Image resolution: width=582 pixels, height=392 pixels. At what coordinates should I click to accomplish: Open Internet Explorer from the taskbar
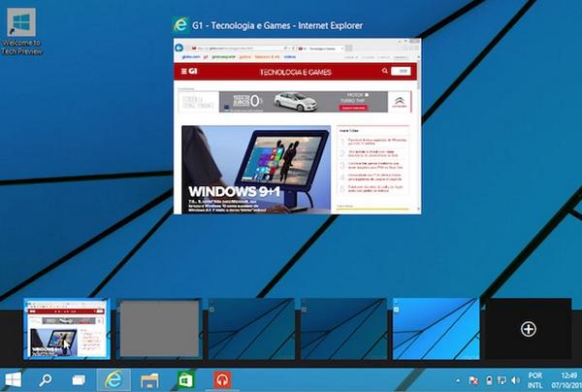click(113, 379)
